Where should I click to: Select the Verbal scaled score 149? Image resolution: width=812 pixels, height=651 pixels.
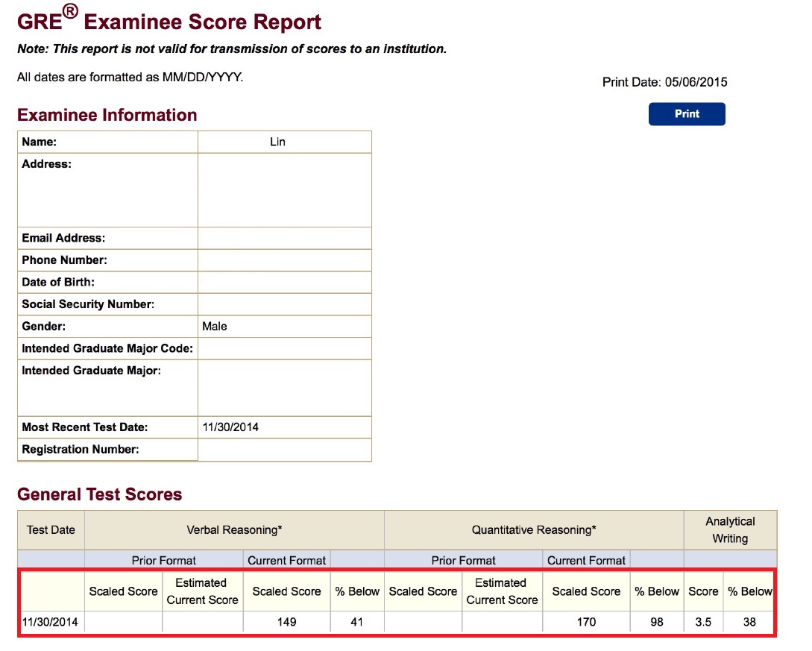coord(286,622)
